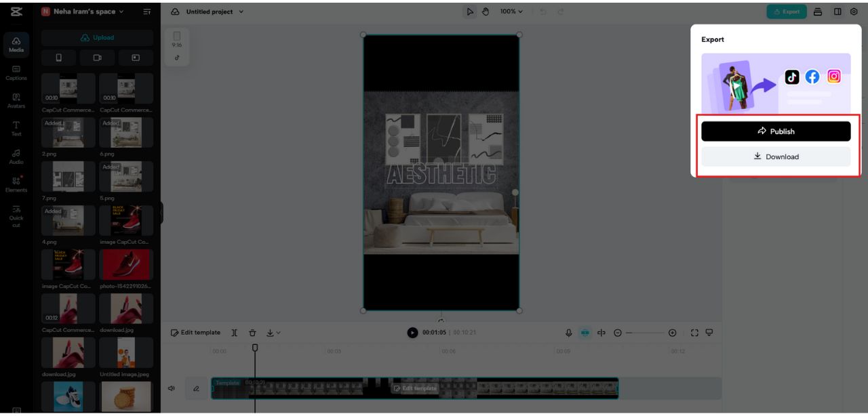Click the rotate handle below canvas
Screen dimensions: 868x416
tap(441, 321)
